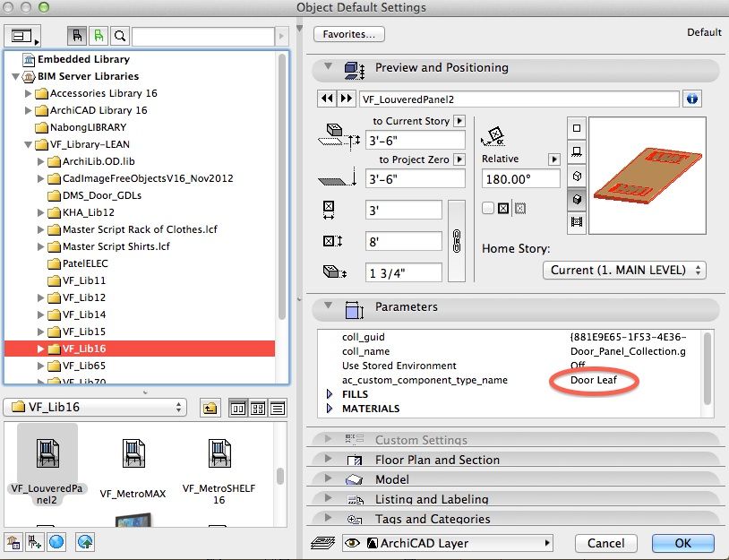Screen dimensions: 729x560
Task: Select the VF_LouveredPanel2 object thumbnail
Action: tap(47, 465)
